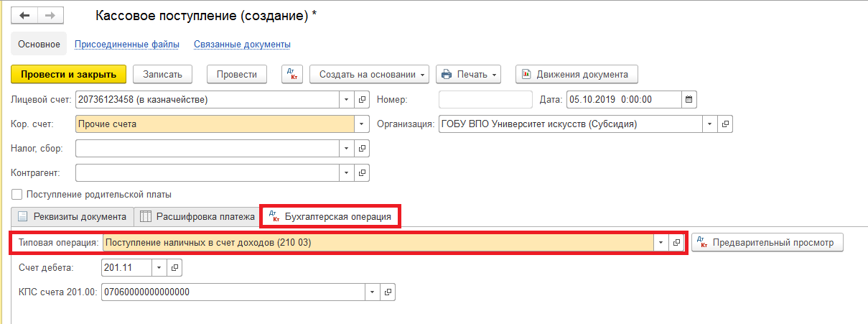
Task: Open Организация record via open icon
Action: coord(725,124)
